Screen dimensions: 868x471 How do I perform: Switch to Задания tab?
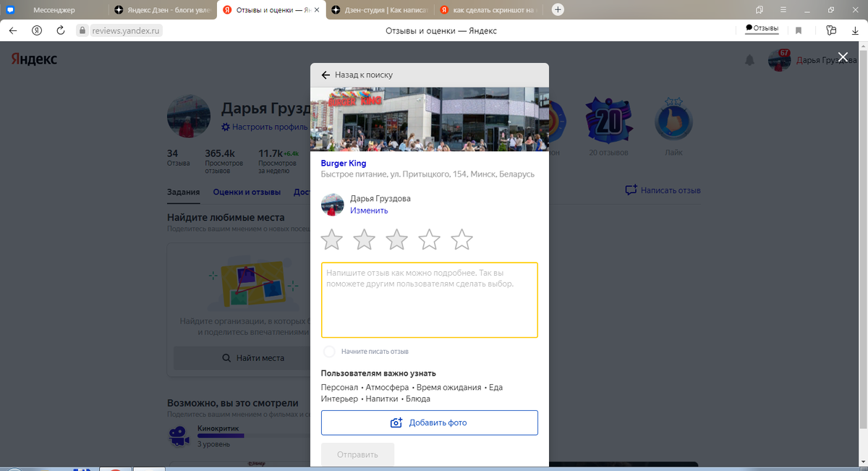[x=184, y=192]
